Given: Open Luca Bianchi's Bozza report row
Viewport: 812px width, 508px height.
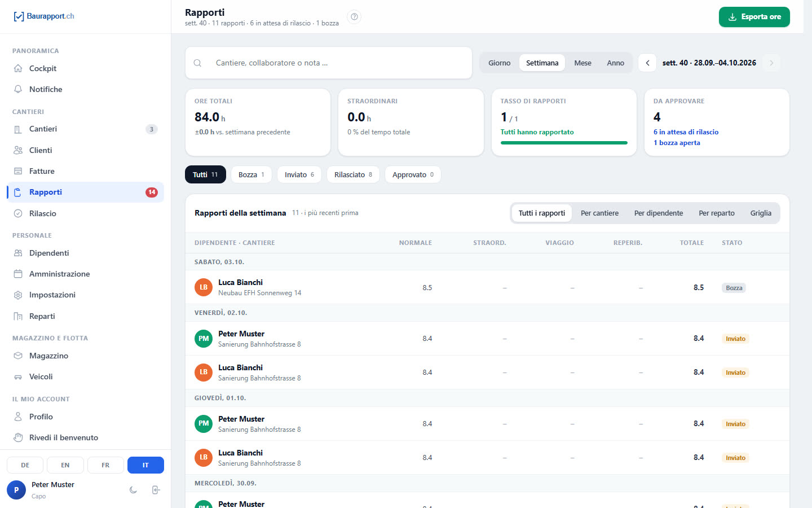Looking at the screenshot, I should tap(487, 287).
